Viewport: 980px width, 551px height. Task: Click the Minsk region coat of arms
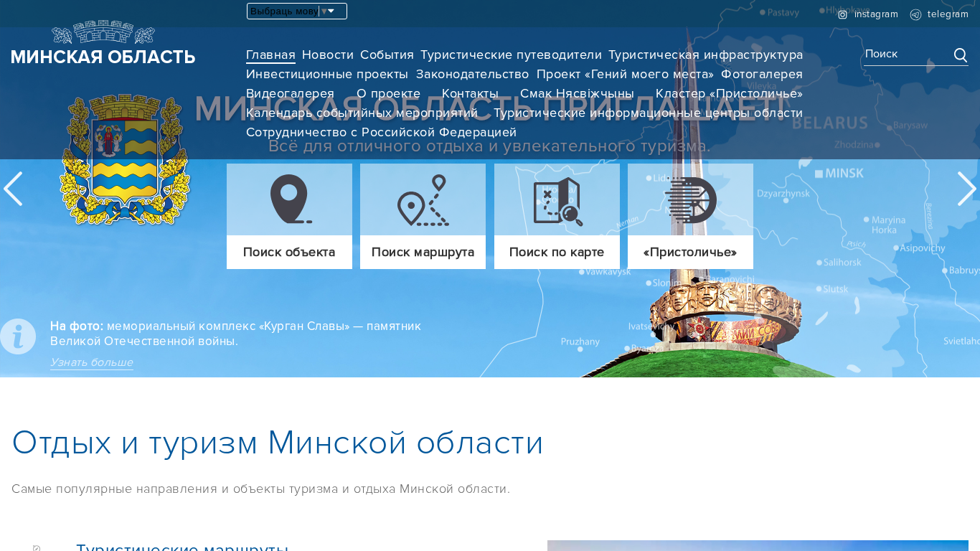coord(125,159)
